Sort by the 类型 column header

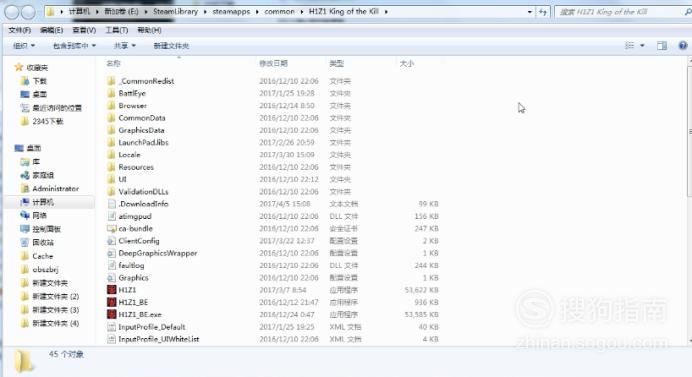point(336,64)
